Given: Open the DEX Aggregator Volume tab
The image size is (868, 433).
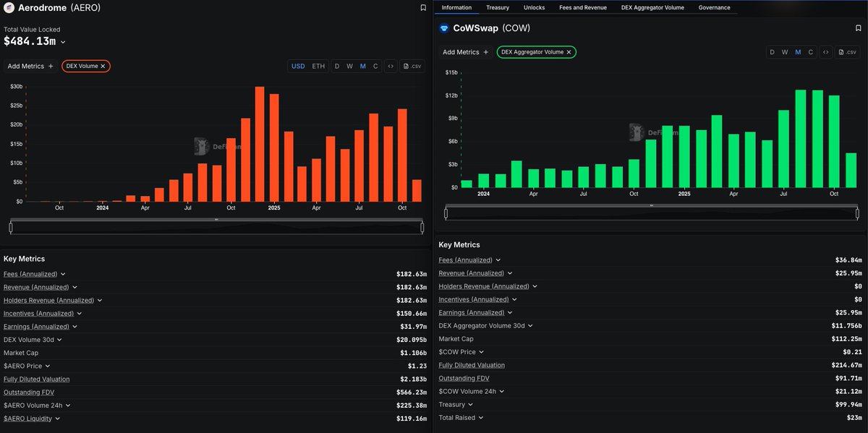Looking at the screenshot, I should pos(652,7).
